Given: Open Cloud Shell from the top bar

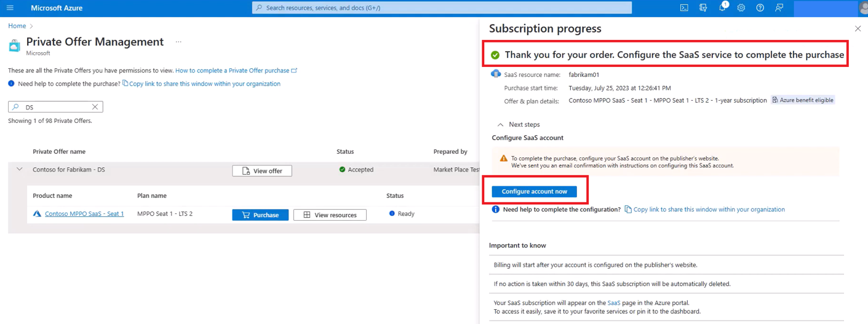Looking at the screenshot, I should [x=684, y=8].
